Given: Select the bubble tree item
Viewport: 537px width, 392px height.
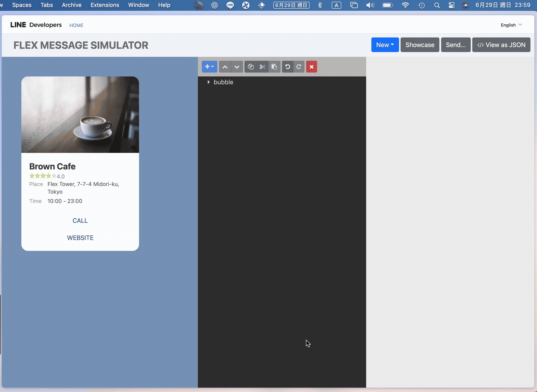Looking at the screenshot, I should (223, 82).
